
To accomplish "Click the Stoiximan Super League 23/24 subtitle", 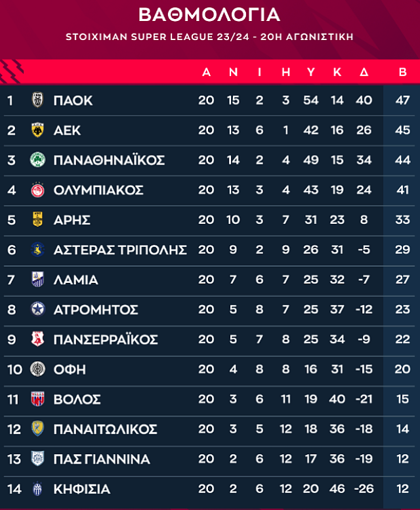I will [209, 37].
